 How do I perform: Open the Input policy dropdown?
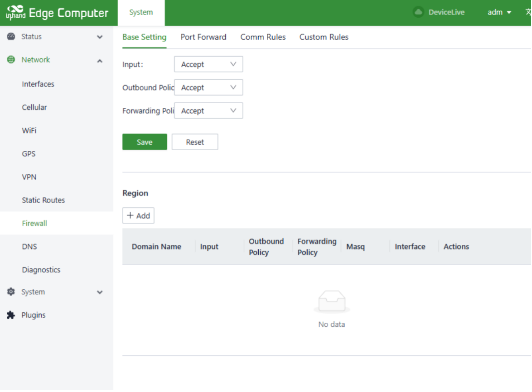(208, 64)
